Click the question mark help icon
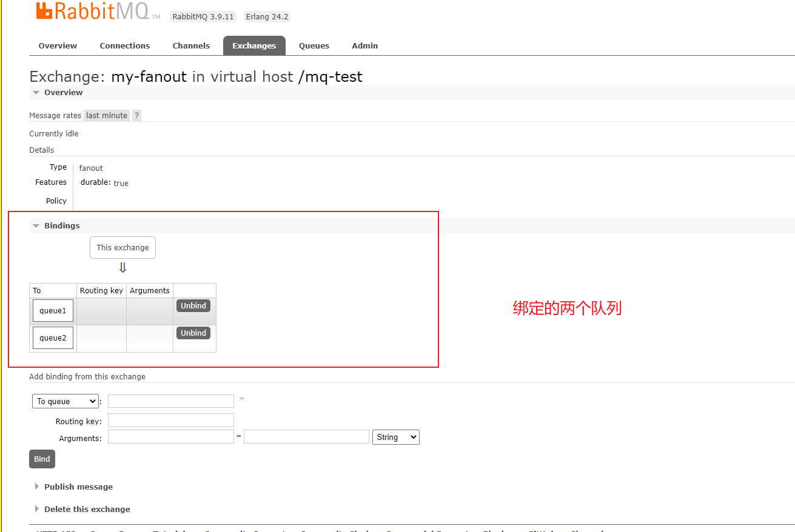Viewport: 795px width, 532px height. click(x=136, y=116)
